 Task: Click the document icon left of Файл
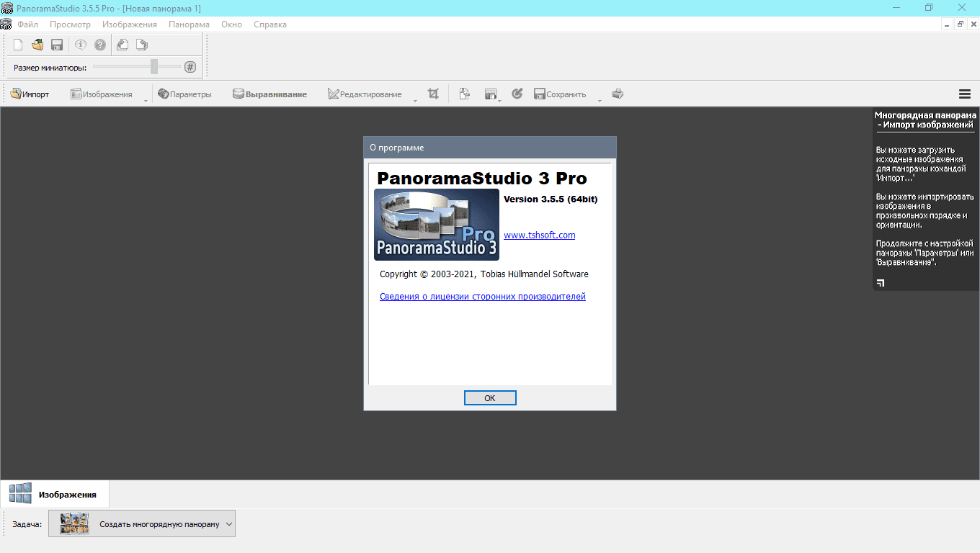click(x=6, y=24)
